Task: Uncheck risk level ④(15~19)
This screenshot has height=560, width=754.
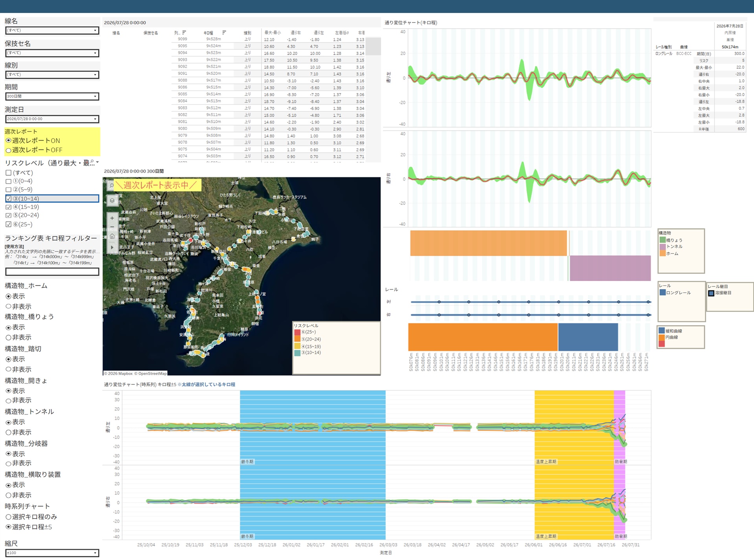Action: click(x=8, y=207)
